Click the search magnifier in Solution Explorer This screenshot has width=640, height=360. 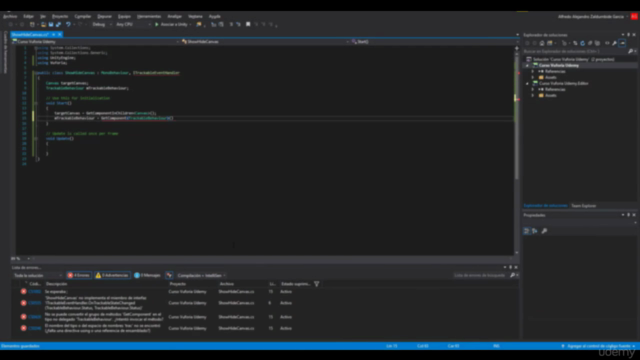631,51
